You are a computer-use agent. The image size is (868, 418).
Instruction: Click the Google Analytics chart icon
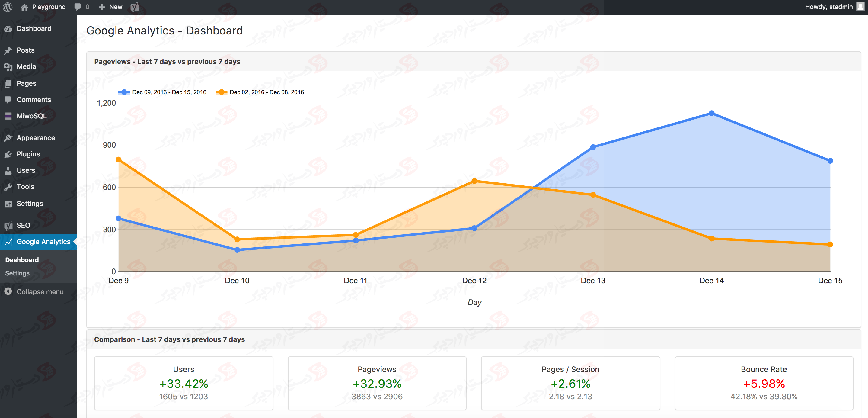pyautogui.click(x=8, y=242)
